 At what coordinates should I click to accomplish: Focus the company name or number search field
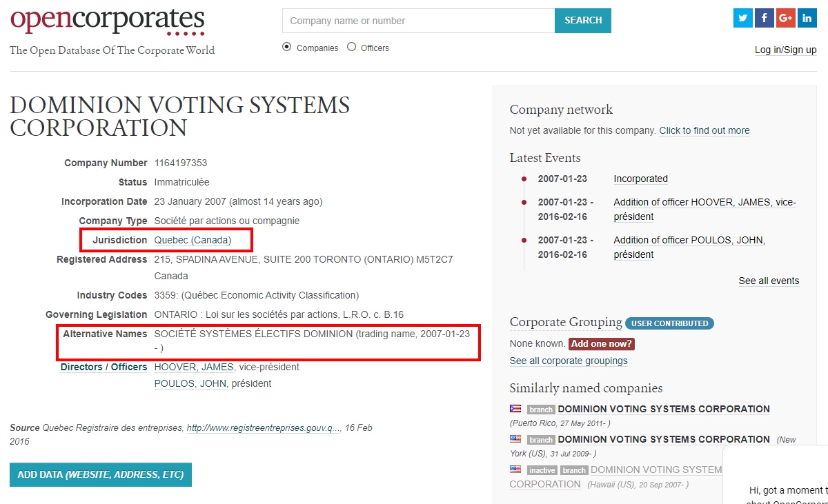[x=419, y=21]
